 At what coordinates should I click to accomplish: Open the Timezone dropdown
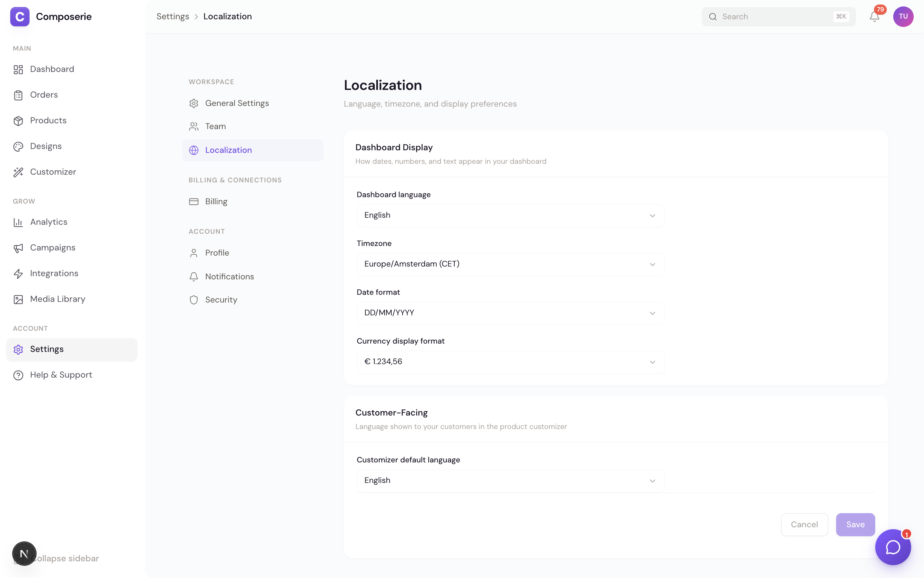(510, 265)
